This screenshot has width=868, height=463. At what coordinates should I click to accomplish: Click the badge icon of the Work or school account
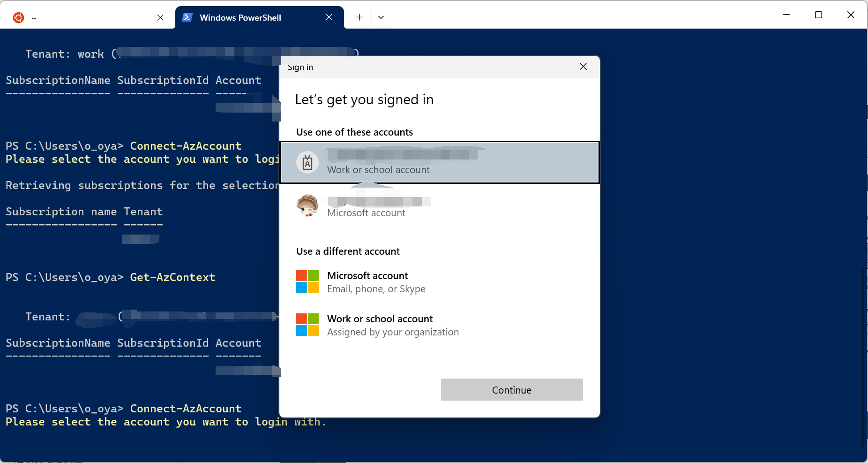(x=307, y=162)
